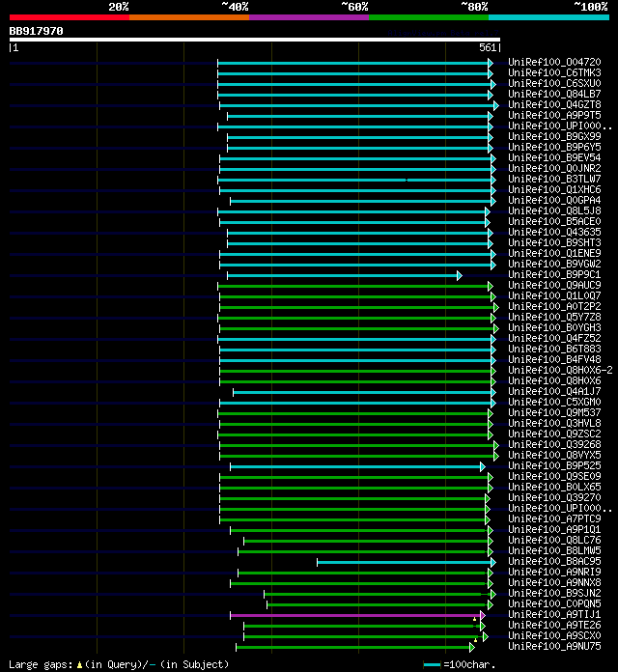Select the UniRef100_B9VGW2 label
618x672 pixels.
tap(554, 264)
